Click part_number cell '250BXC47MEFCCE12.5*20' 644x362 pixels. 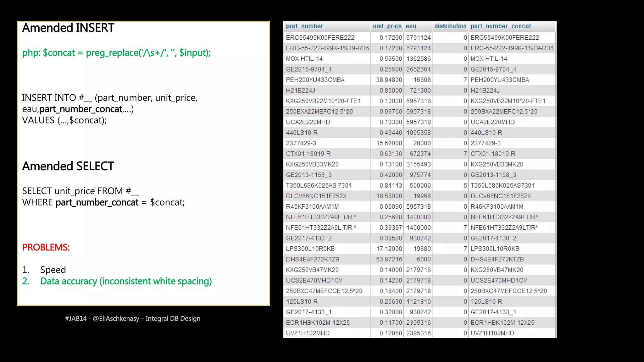(x=324, y=291)
